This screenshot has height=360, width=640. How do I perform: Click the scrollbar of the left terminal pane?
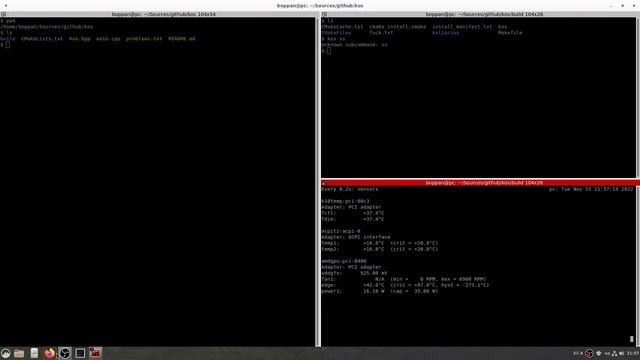tap(317, 182)
